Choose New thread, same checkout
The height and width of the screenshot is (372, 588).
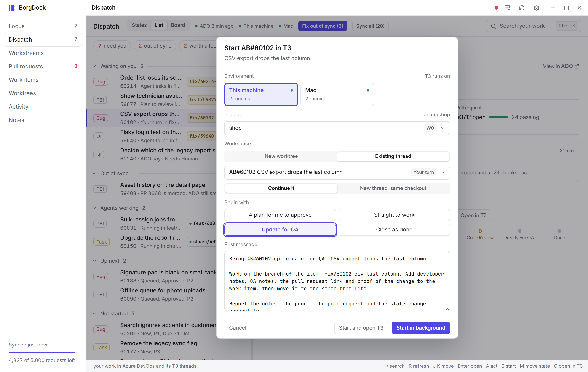(x=393, y=188)
